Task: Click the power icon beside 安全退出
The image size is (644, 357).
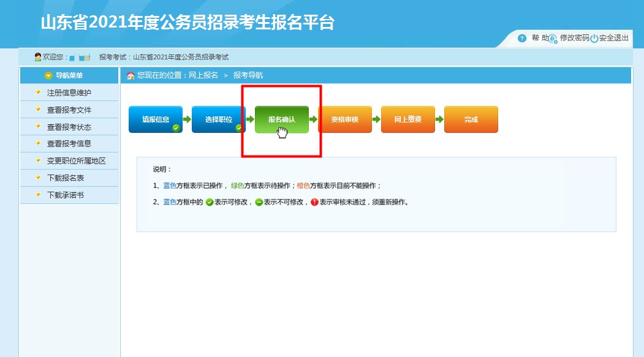Action: (594, 38)
